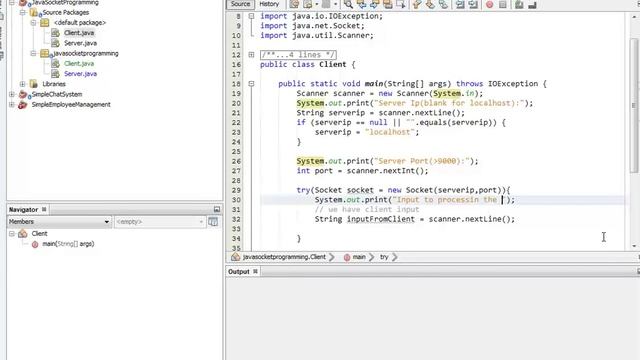
Task: Click line number 30 in the gutter
Action: (236, 200)
